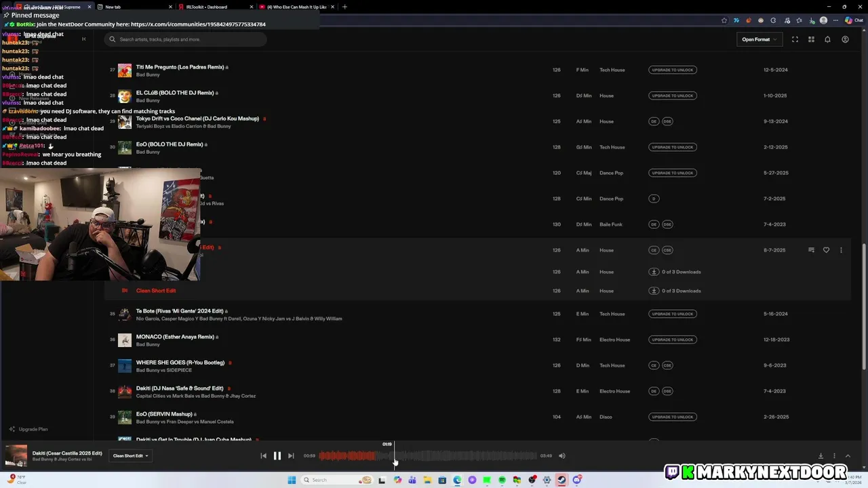Collapse the sidebar with chevron arrow

click(83, 39)
